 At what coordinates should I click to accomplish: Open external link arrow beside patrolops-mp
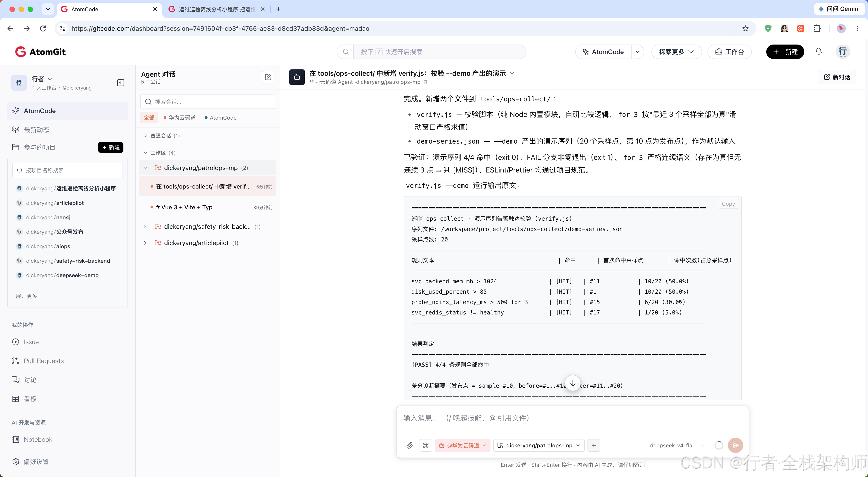click(426, 82)
